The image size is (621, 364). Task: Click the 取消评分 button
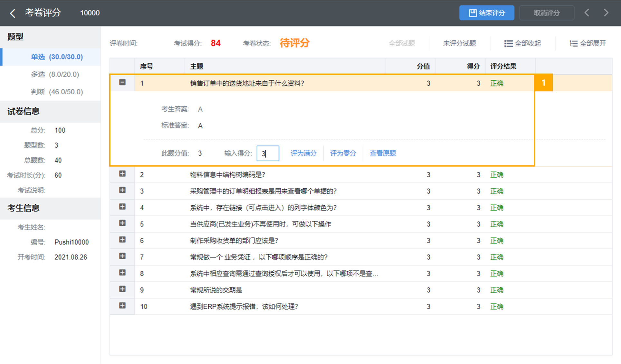pos(547,13)
